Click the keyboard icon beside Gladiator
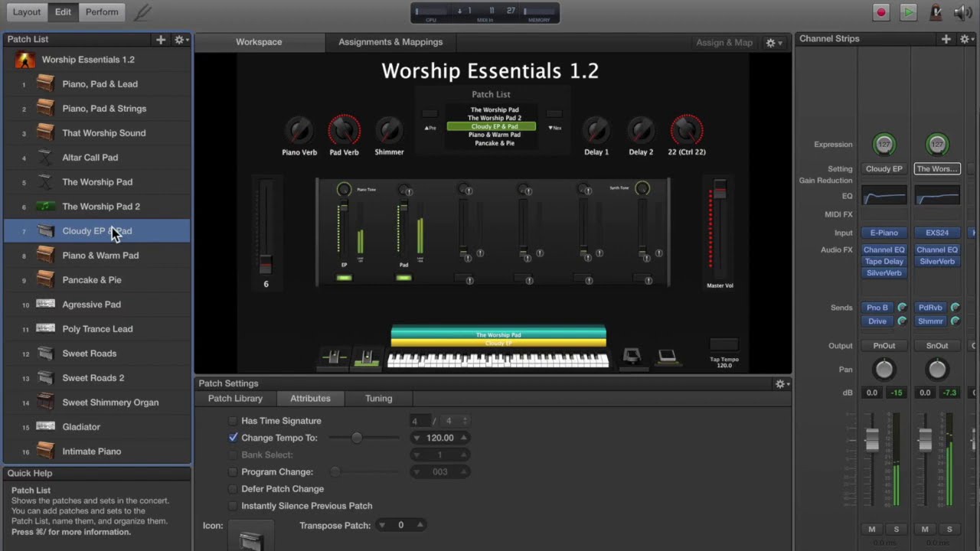Viewport: 980px width, 551px height. 45,427
